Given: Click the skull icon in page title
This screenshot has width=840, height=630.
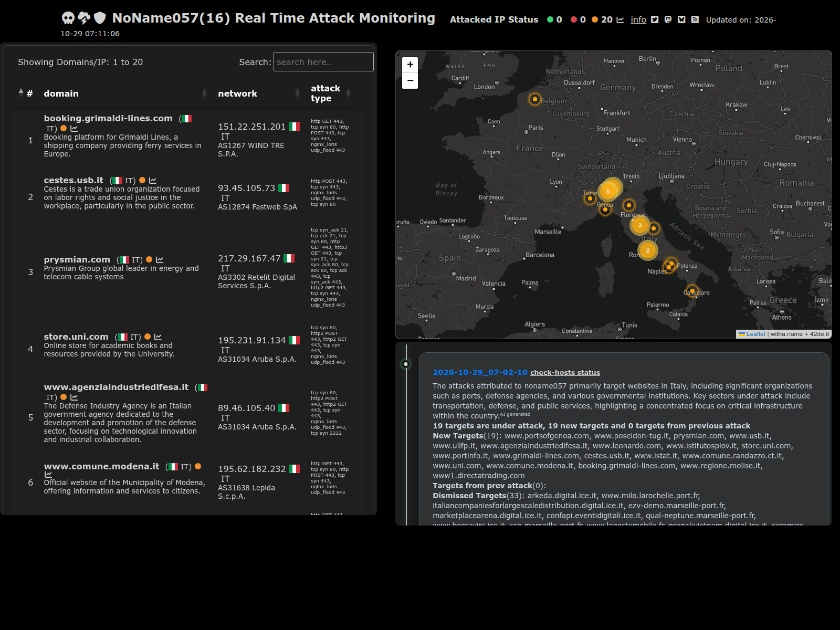Looking at the screenshot, I should [x=68, y=18].
